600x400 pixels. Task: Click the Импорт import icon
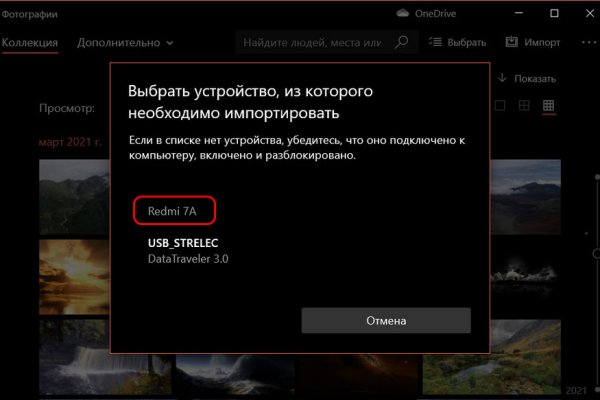512,42
